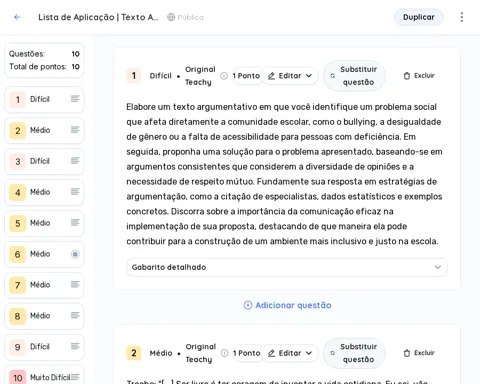Click the Adicionar questão link
480x384 pixels.
[x=287, y=305]
